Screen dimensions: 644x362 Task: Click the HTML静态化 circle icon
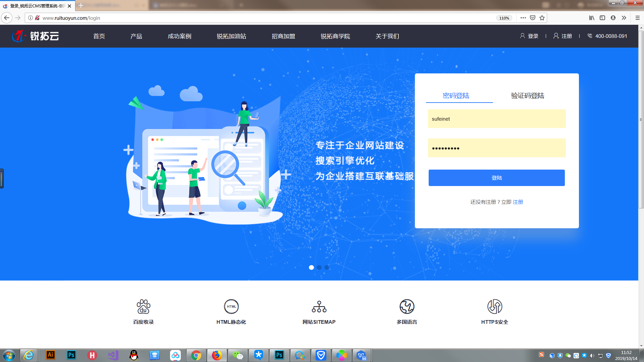tap(231, 306)
